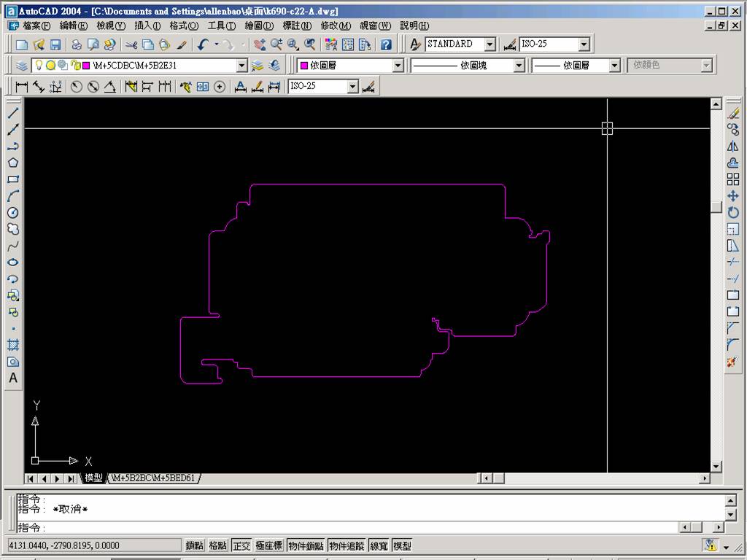747x560 pixels.
Task: Click the drawing area scroll-down arrow
Action: (716, 466)
